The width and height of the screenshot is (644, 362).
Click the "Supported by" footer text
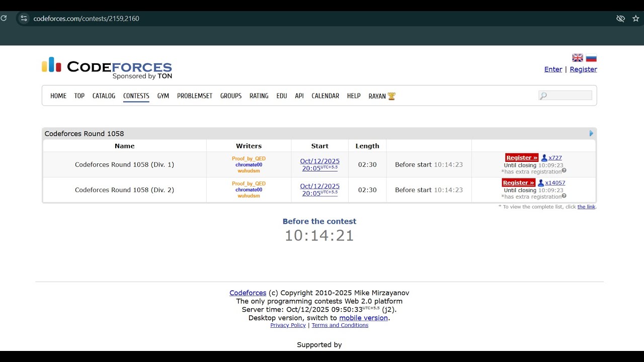click(x=319, y=345)
